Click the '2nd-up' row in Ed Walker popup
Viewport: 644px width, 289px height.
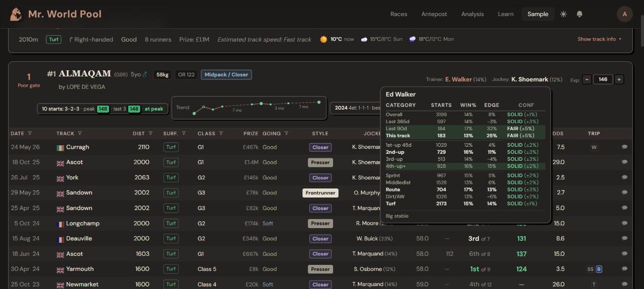(465, 152)
